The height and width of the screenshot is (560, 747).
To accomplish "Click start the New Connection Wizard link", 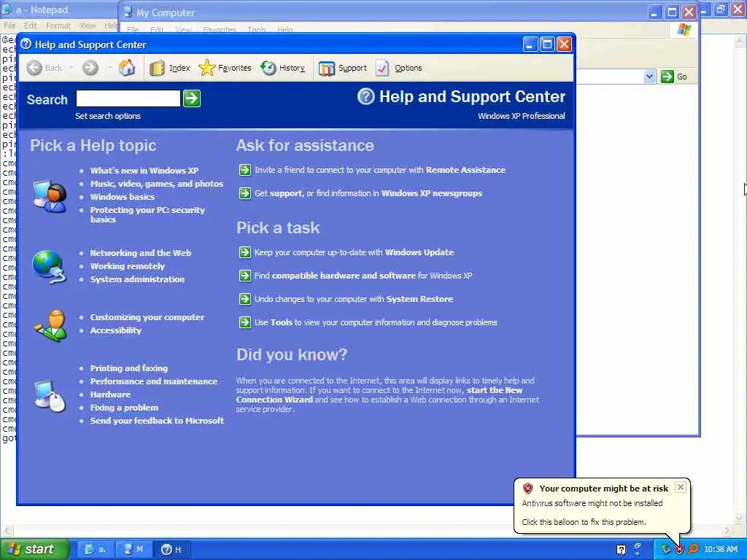I will pyautogui.click(x=379, y=394).
